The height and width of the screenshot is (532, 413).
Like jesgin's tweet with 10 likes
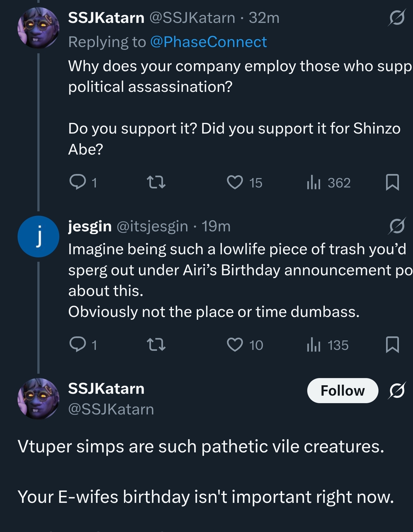235,345
